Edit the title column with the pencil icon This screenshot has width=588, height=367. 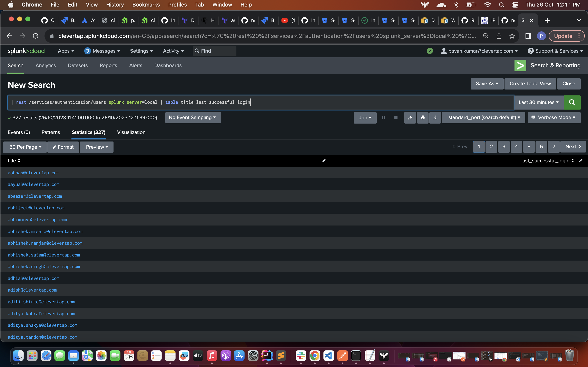coord(324,161)
